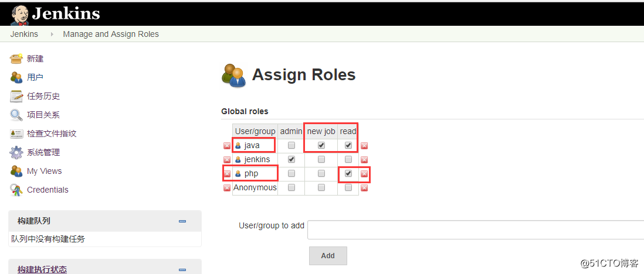The width and height of the screenshot is (644, 274).
Task: Uncheck new job role for java
Action: point(321,145)
